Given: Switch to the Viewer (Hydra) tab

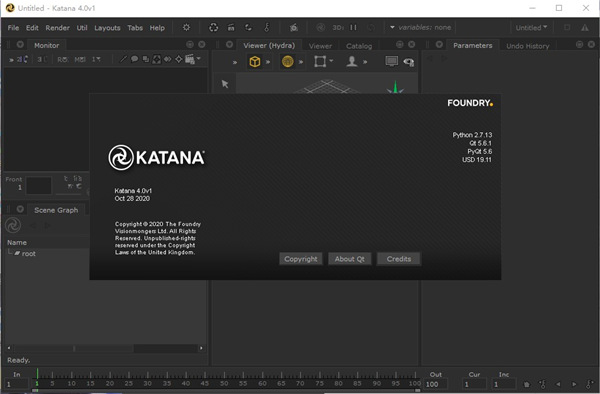Looking at the screenshot, I should [x=269, y=45].
